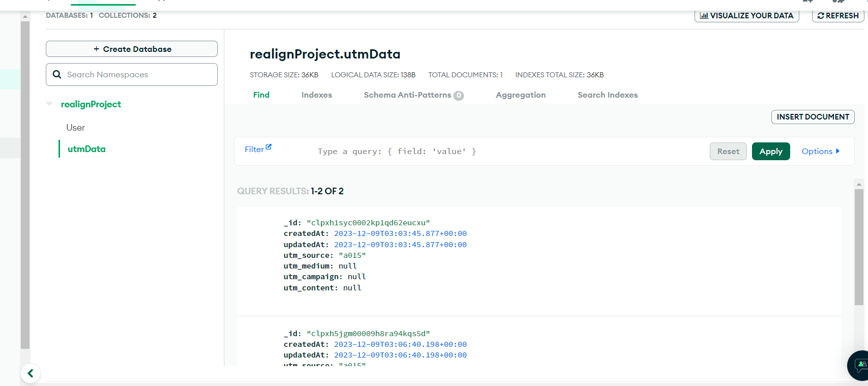Apply the query filter
The width and height of the screenshot is (868, 386).
[x=771, y=151]
